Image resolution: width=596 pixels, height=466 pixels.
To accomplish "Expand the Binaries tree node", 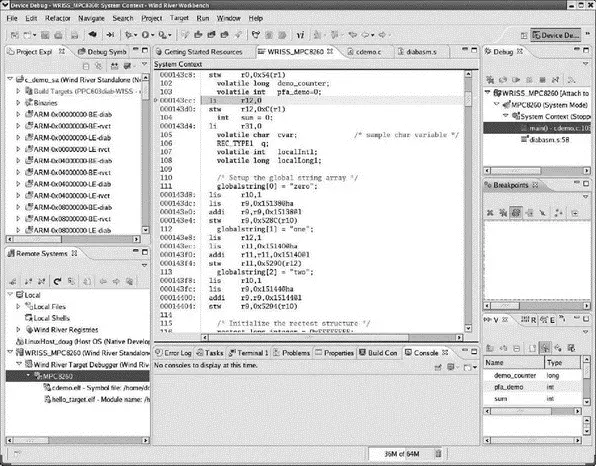I will click(x=18, y=103).
